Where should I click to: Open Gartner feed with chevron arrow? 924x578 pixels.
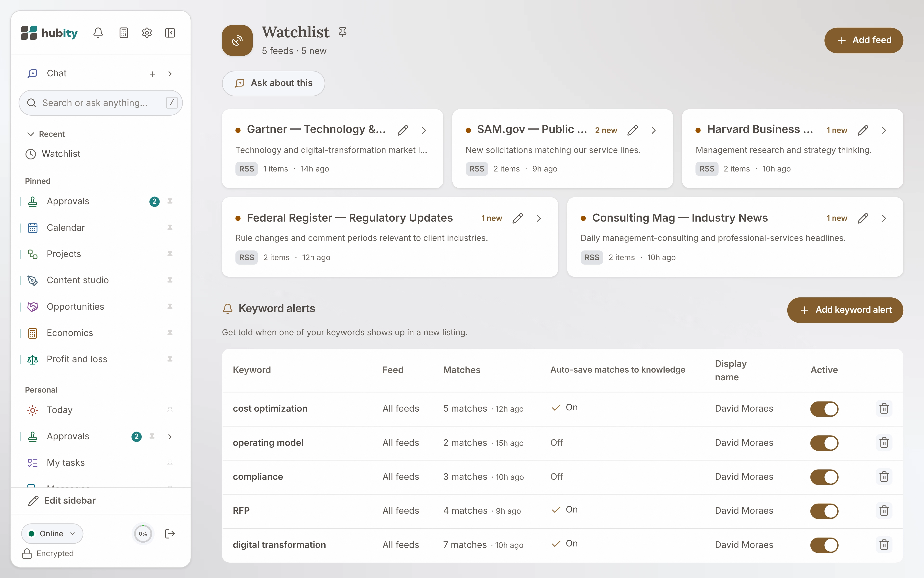[424, 130]
